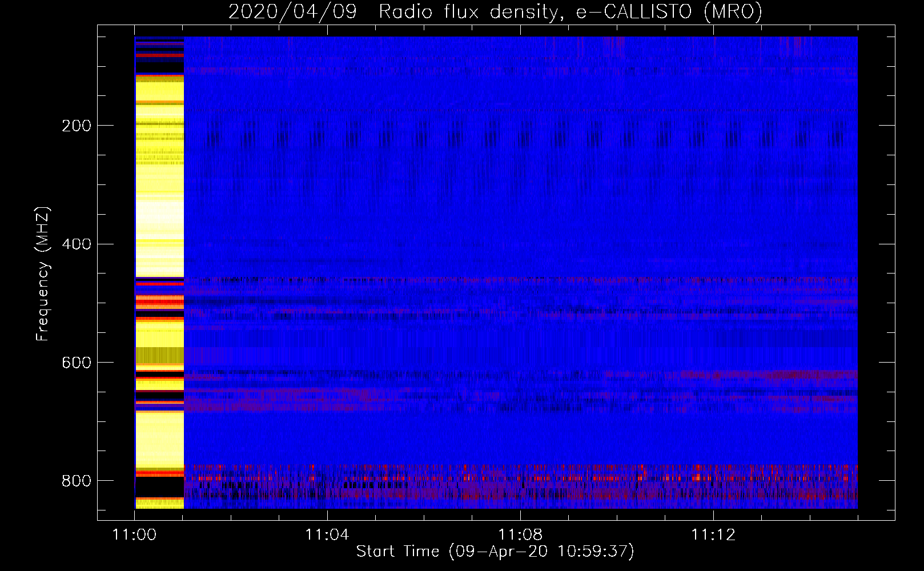Click the "11:12" time tick label
This screenshot has height=571, width=924.
[713, 534]
